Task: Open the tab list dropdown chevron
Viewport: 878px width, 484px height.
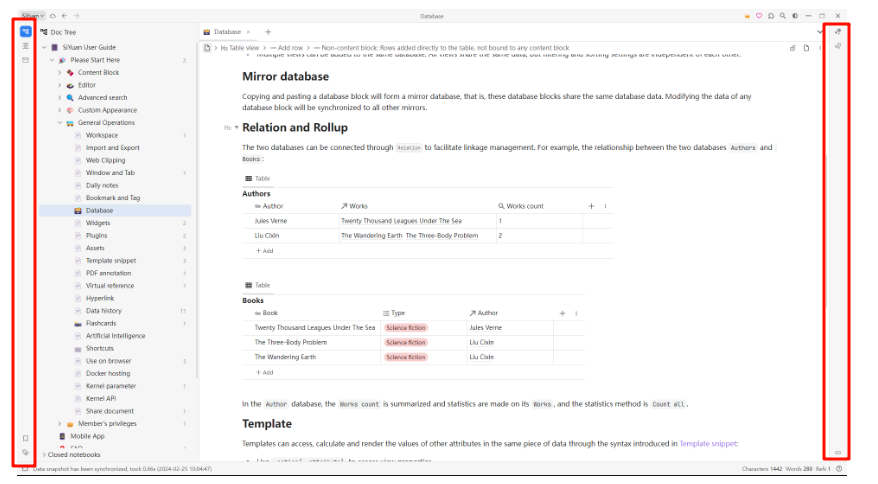Action: point(820,32)
